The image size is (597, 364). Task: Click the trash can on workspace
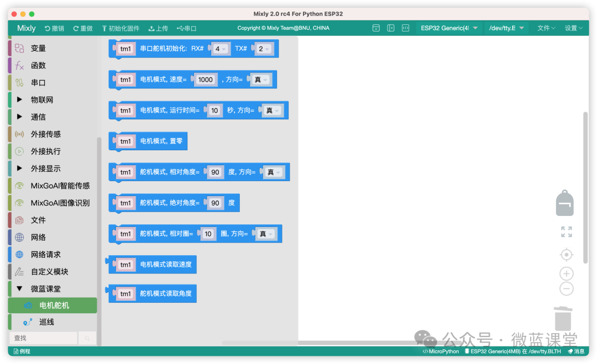[x=563, y=318]
